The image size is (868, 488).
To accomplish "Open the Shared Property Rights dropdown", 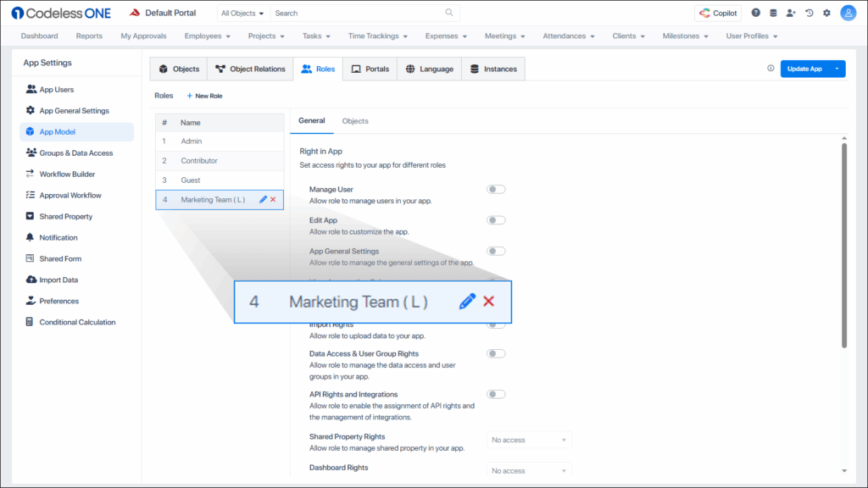I will pyautogui.click(x=529, y=440).
